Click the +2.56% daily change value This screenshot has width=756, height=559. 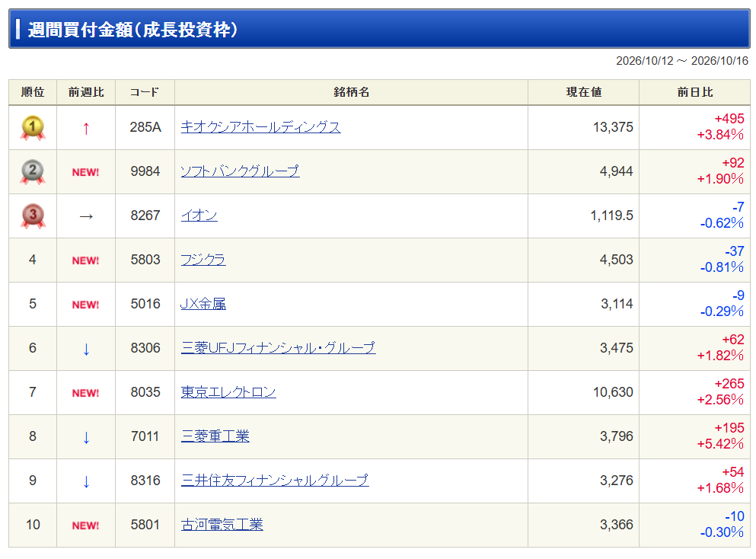tap(720, 400)
